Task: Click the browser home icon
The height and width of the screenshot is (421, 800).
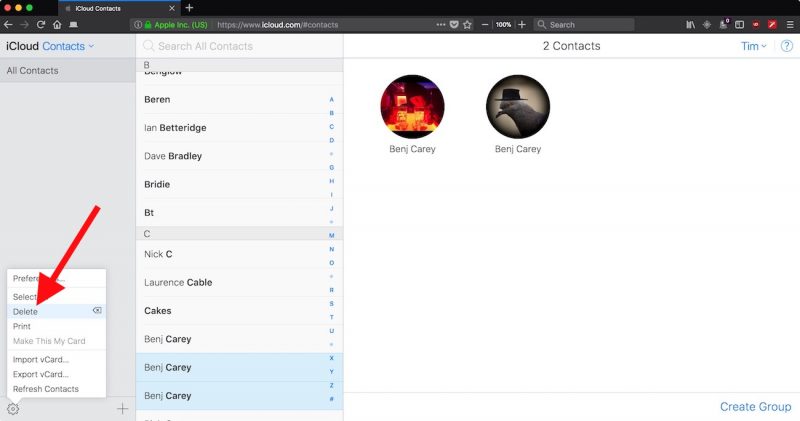Action: click(57, 24)
